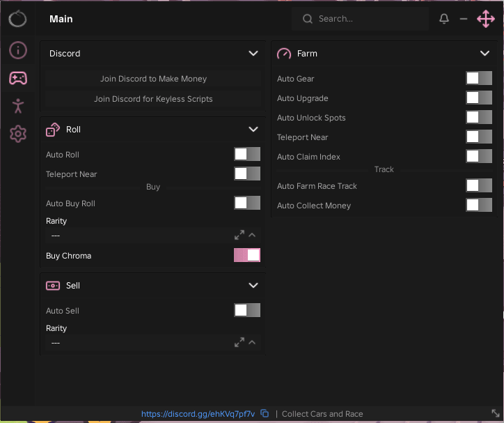Collapse the Farm section chevron
Screen dimensions: 504x423
coord(485,54)
